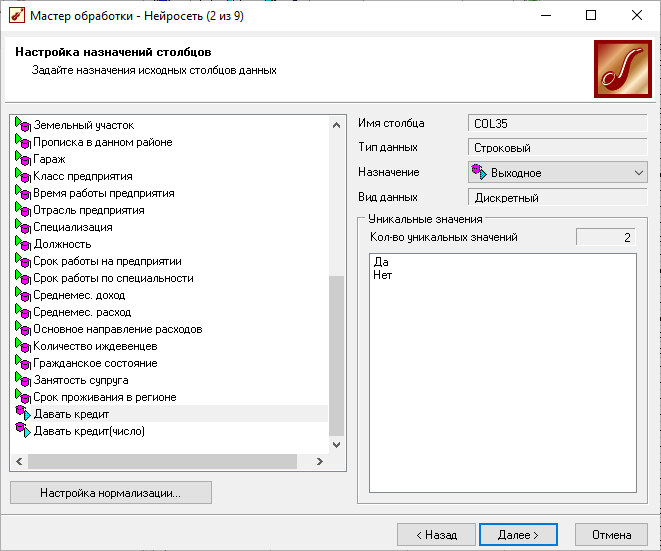Click the input icon beside Среднемес. расход
661x551 pixels.
tap(23, 312)
